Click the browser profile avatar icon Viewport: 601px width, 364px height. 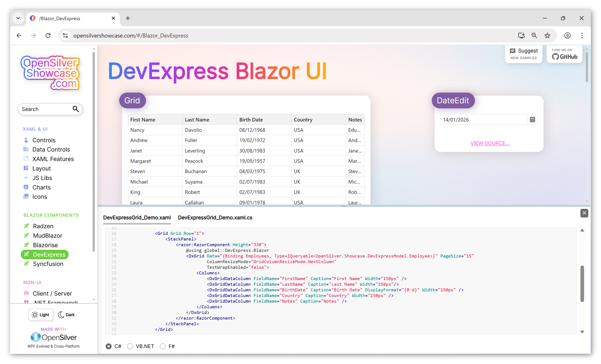click(x=567, y=35)
